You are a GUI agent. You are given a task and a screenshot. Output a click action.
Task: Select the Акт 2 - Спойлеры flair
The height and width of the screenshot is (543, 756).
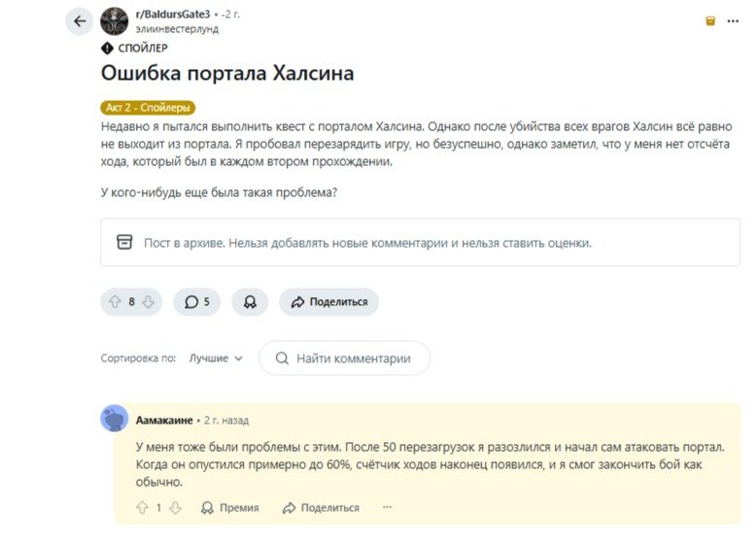tap(148, 108)
